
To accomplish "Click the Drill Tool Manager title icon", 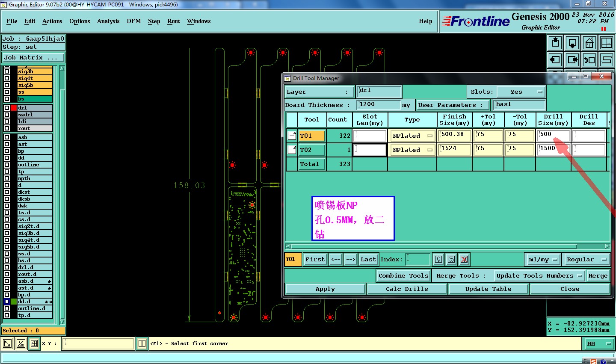I will (x=287, y=78).
